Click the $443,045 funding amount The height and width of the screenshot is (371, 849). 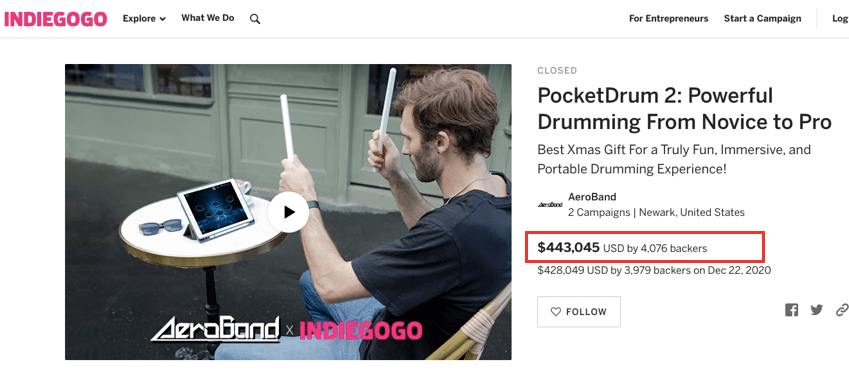(569, 248)
